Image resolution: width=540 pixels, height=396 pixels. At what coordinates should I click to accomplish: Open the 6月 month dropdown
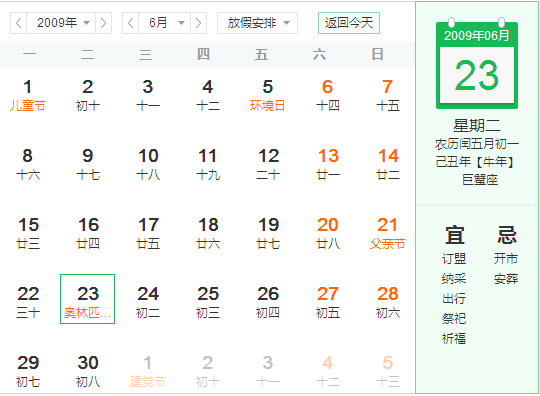164,23
